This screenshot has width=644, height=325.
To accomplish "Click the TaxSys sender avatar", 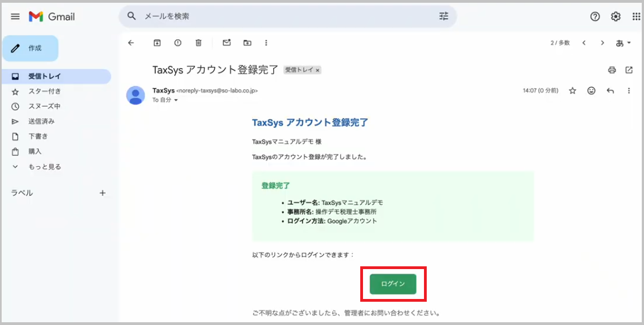I will pyautogui.click(x=136, y=95).
